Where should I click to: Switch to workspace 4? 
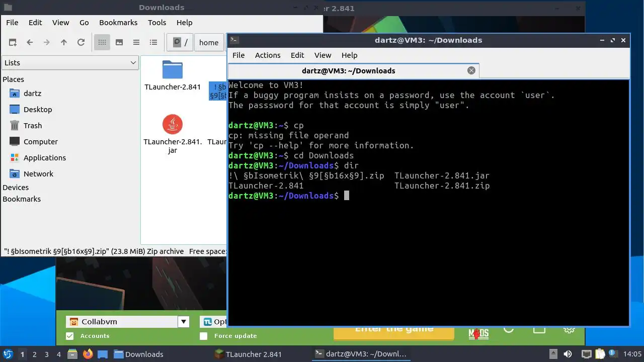tap(59, 354)
